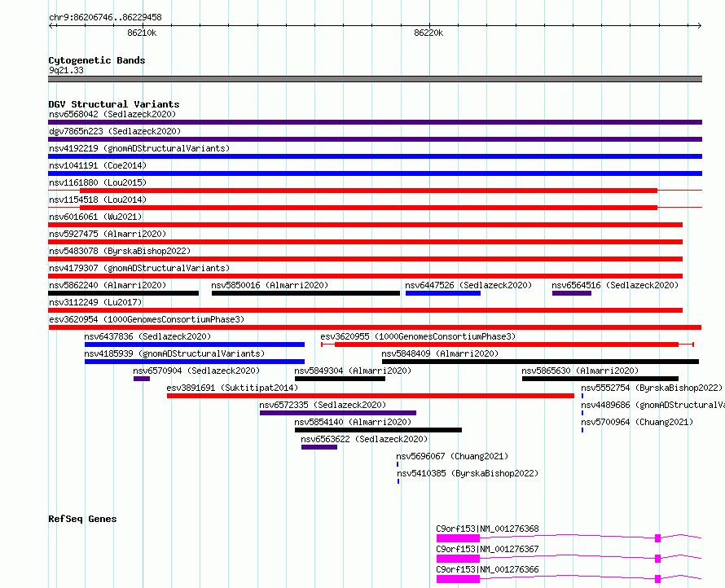Click nsv5854140 (Almarri2020) label
The width and height of the screenshot is (725, 588).
353,422
